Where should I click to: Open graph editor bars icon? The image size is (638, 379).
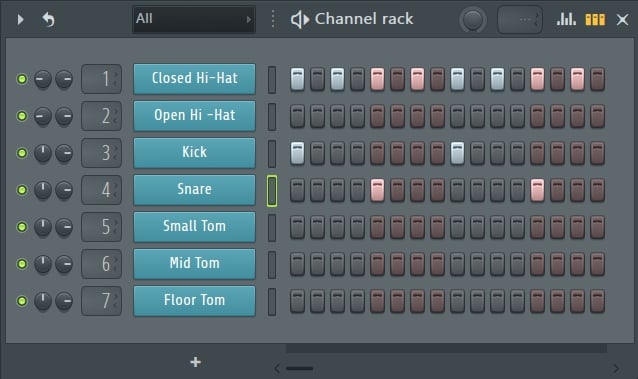tap(566, 19)
